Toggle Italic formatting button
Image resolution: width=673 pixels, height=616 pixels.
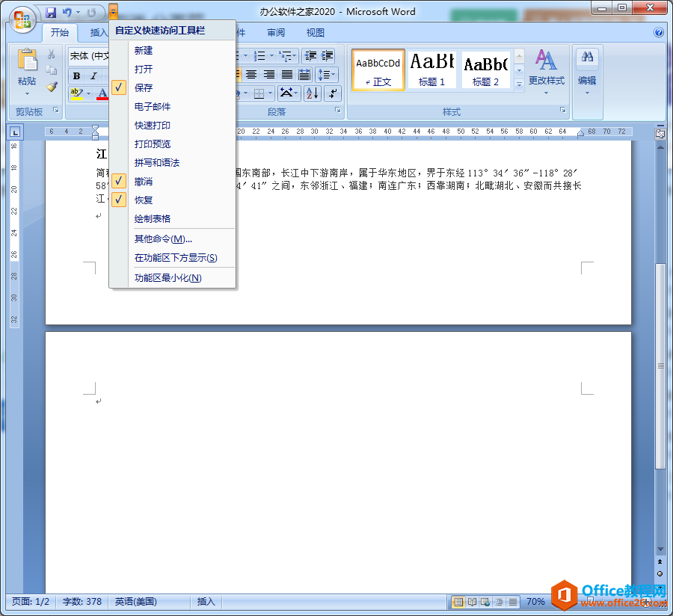pyautogui.click(x=93, y=76)
